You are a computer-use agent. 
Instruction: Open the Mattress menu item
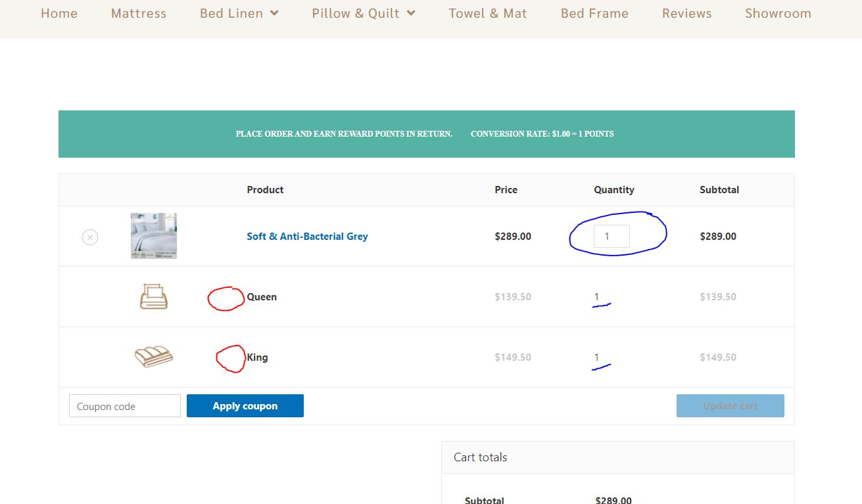(x=139, y=13)
